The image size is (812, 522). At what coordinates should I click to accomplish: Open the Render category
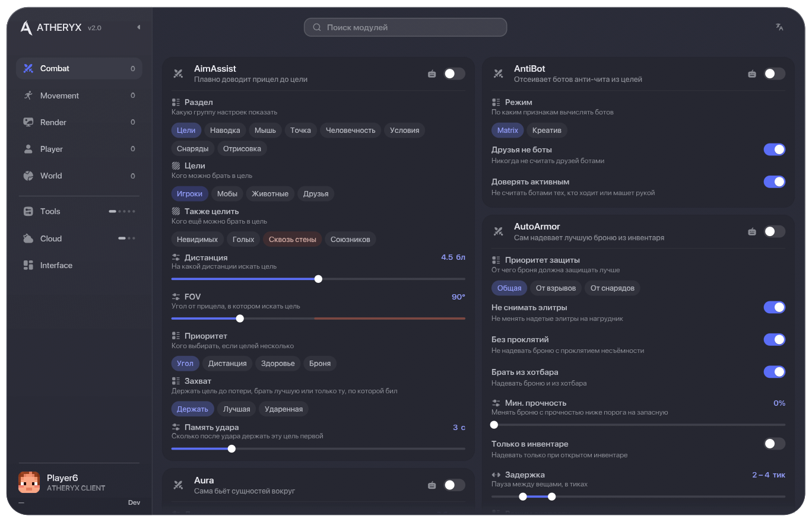click(79, 122)
